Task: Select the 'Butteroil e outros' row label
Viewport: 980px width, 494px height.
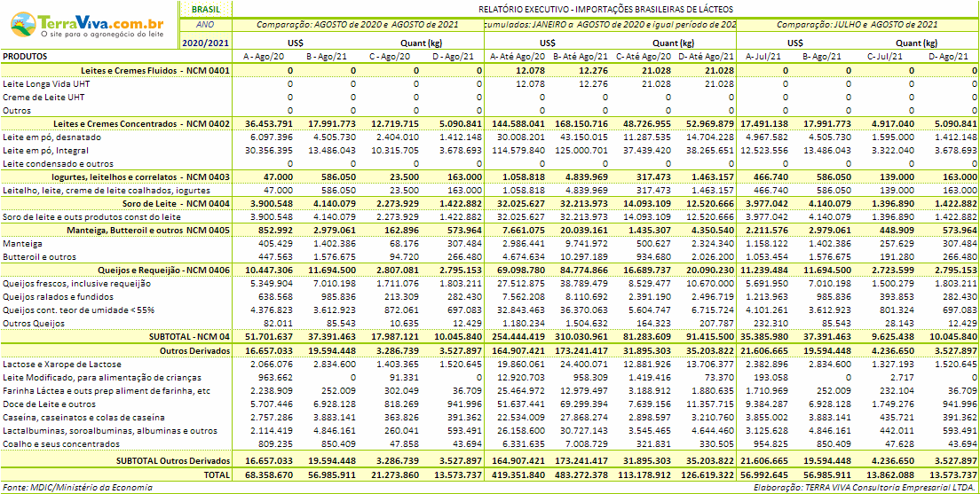Action: tap(37, 257)
